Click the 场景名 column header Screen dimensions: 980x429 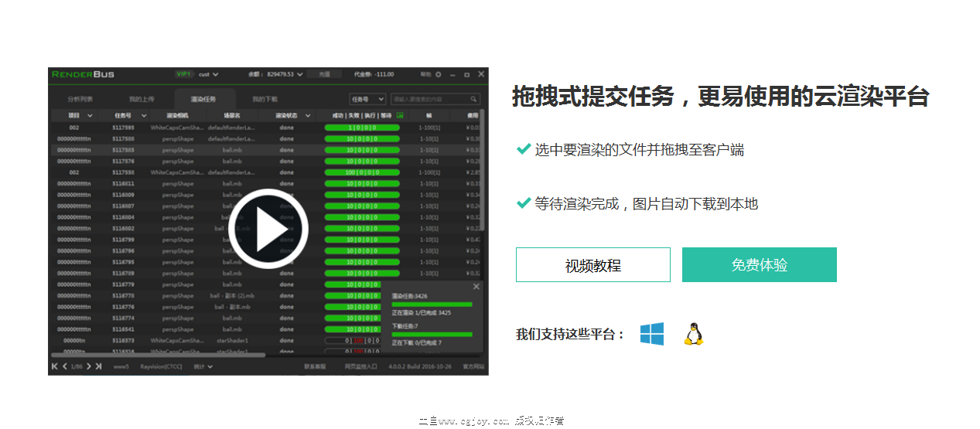pos(232,115)
